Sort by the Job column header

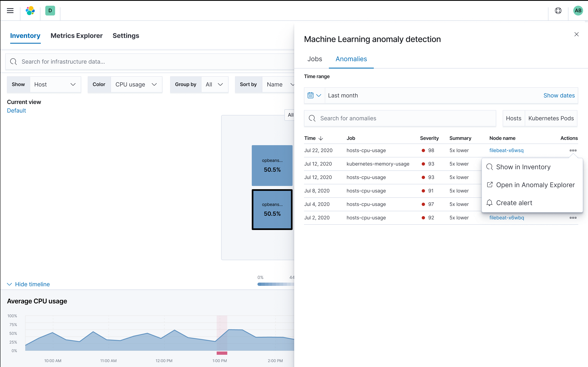tap(351, 138)
